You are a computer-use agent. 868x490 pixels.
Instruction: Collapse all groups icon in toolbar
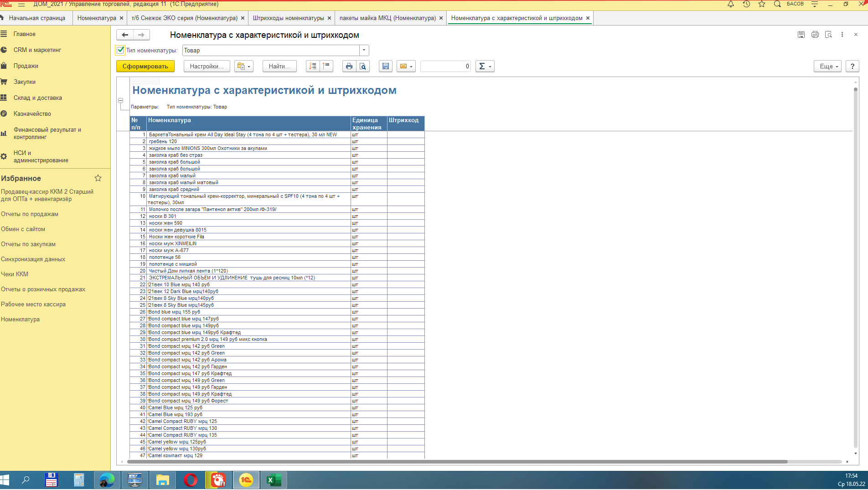pyautogui.click(x=313, y=66)
